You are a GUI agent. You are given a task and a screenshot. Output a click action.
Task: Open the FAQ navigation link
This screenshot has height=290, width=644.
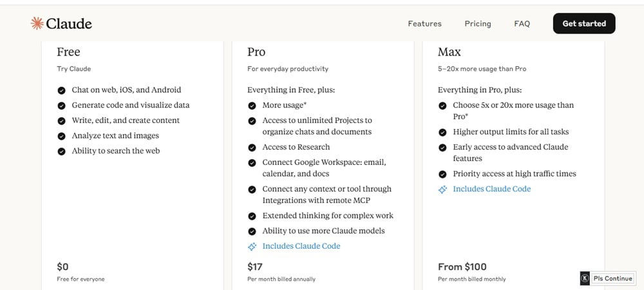[x=522, y=23]
